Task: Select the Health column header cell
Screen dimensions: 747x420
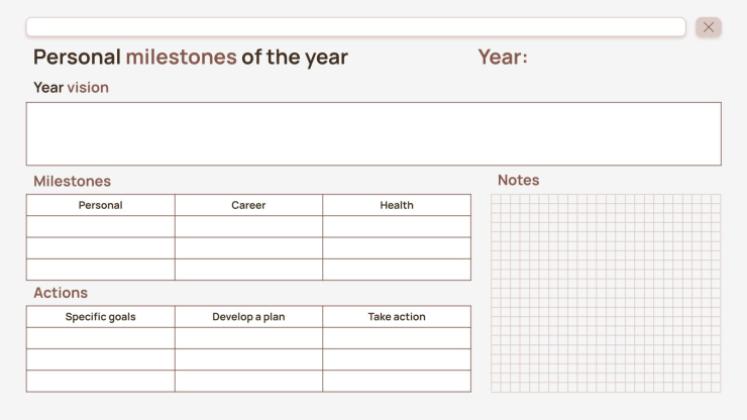Action: [x=396, y=205]
